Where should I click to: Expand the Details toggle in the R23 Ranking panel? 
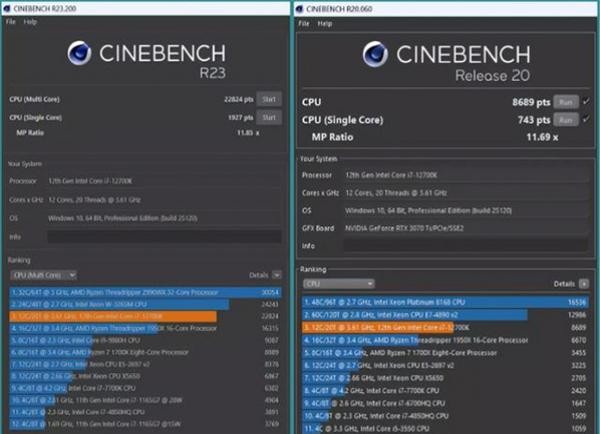[x=276, y=275]
